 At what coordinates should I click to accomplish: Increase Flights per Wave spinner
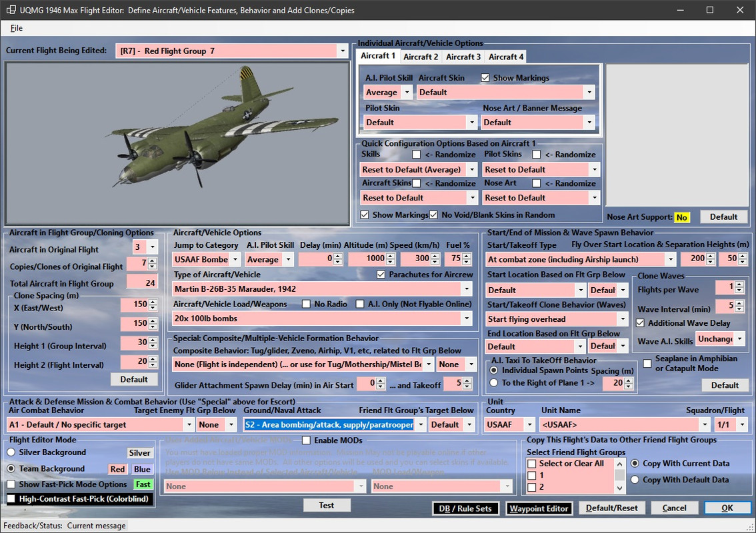click(739, 284)
